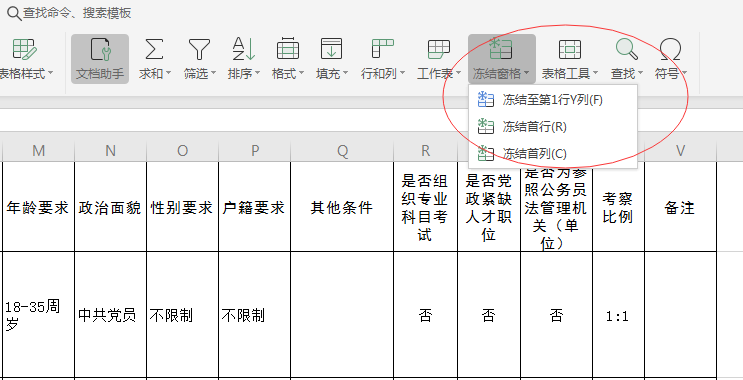This screenshot has height=380, width=743.
Task: Open the 符号 omega symbol dropdown arrow
Action: (x=684, y=74)
